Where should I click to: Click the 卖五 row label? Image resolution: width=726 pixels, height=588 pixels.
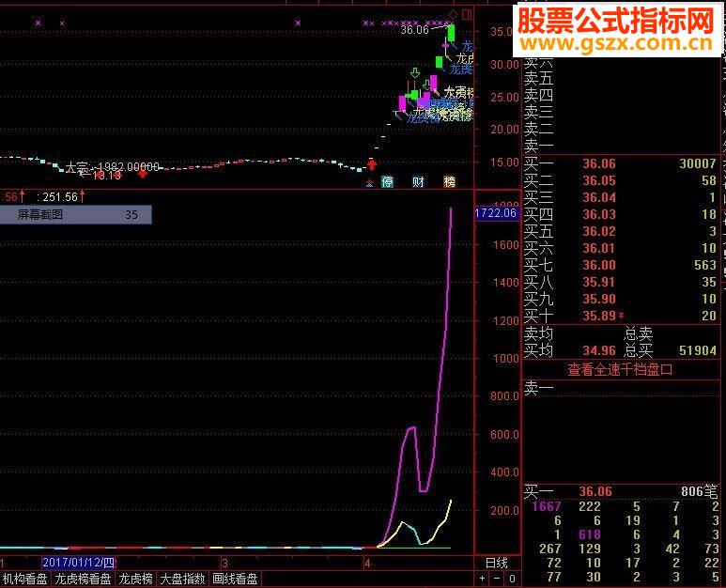538,78
